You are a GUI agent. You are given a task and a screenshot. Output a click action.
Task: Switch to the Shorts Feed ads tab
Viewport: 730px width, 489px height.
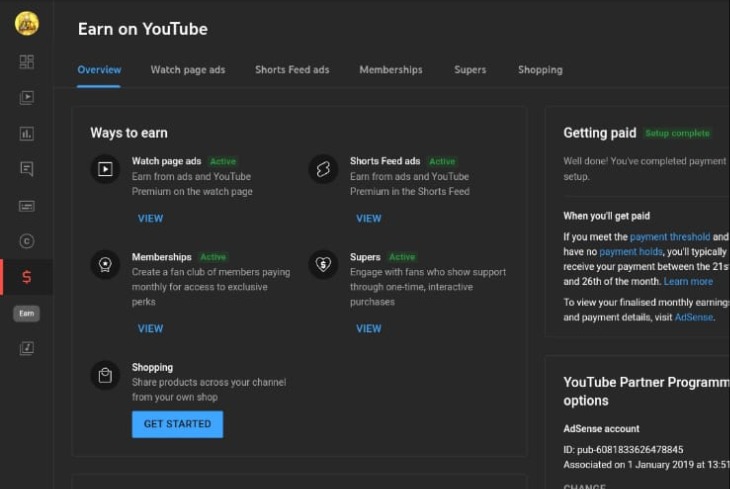click(x=292, y=70)
